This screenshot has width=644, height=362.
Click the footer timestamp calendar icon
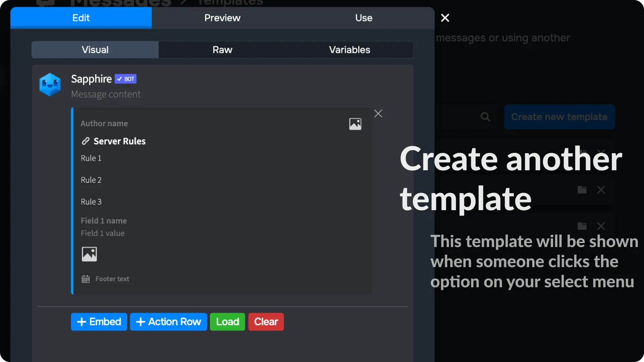tap(86, 279)
